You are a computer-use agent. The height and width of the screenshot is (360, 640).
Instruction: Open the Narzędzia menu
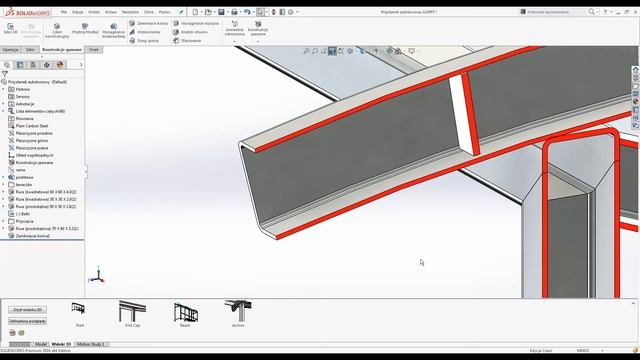(130, 12)
